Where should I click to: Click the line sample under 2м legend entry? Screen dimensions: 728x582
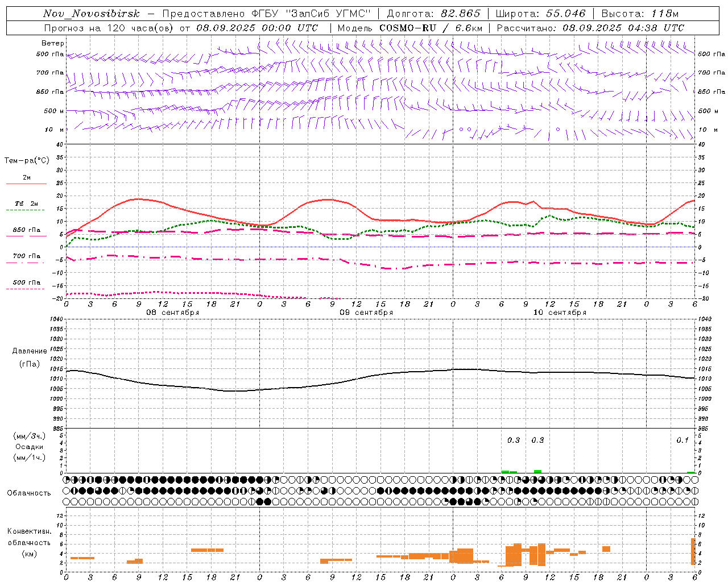pos(26,184)
